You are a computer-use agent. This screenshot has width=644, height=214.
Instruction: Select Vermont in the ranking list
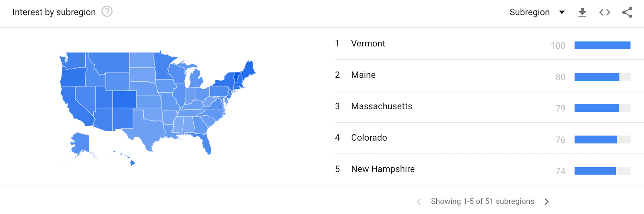tap(368, 44)
